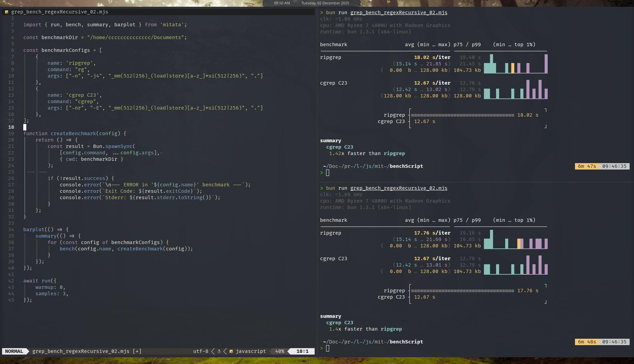
Task: Focus the empty prompt cursor in the bottom terminal
Action: tap(327, 348)
